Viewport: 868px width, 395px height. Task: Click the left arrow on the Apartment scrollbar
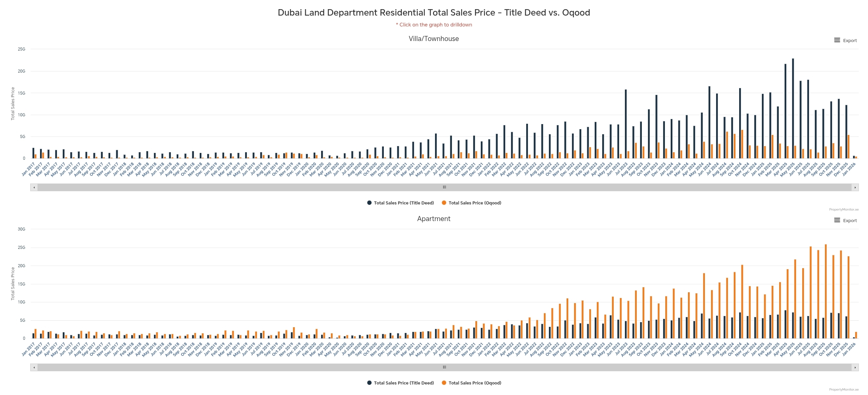tap(34, 367)
